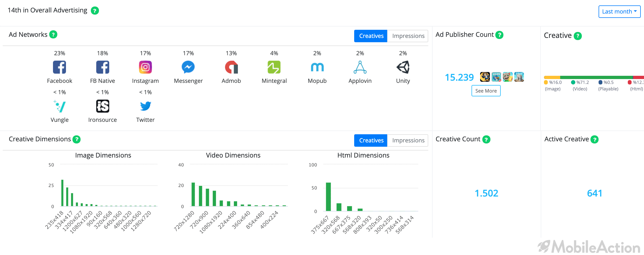Select the Instagram ad network icon
644x255 pixels.
[x=145, y=67]
